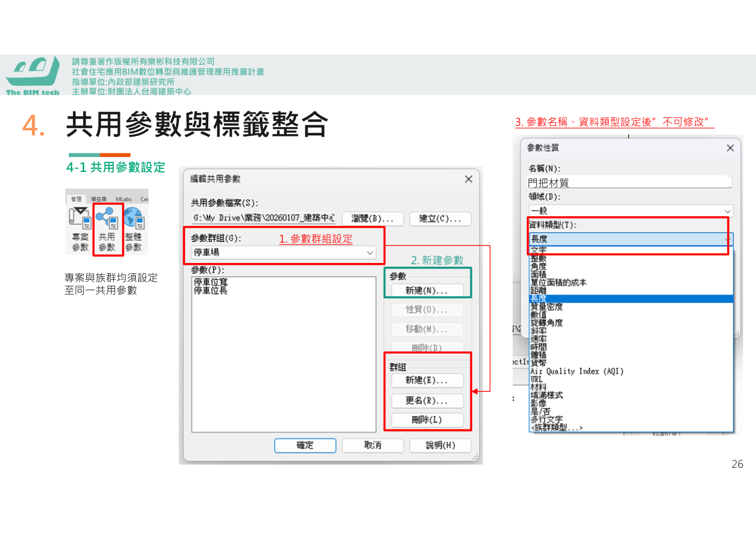Switch to the MLabs ribbon tab

click(x=124, y=199)
